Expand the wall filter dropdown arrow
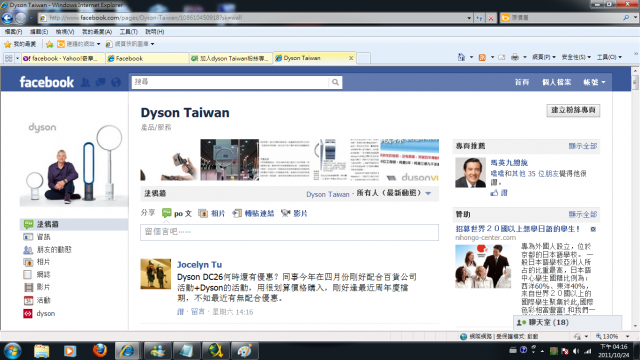Viewport: 640px width, 360px height. [x=428, y=193]
